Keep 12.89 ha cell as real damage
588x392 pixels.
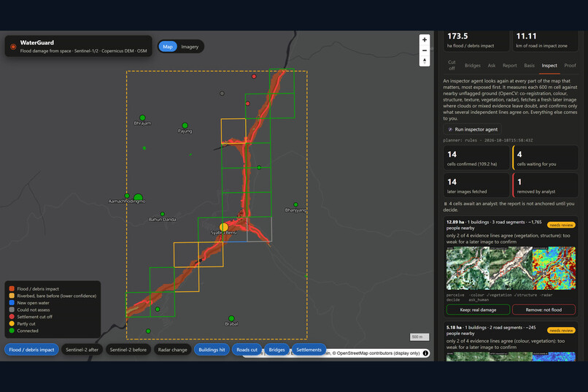tap(478, 310)
